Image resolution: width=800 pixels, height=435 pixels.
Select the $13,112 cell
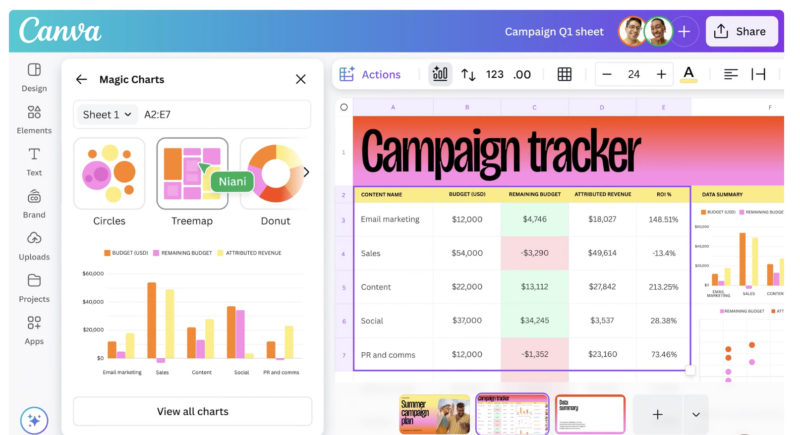coord(534,287)
